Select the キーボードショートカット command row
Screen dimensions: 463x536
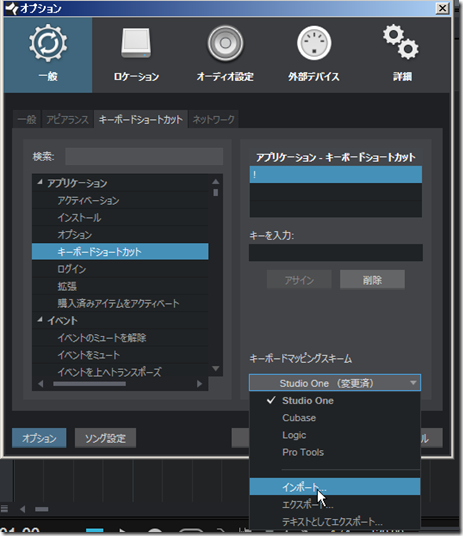point(120,252)
